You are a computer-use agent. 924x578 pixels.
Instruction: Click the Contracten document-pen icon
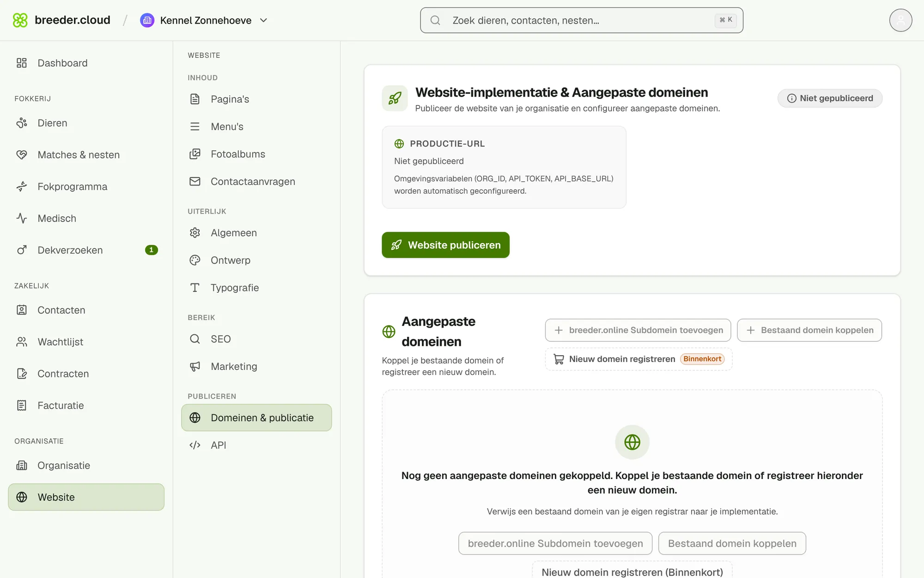coord(22,374)
